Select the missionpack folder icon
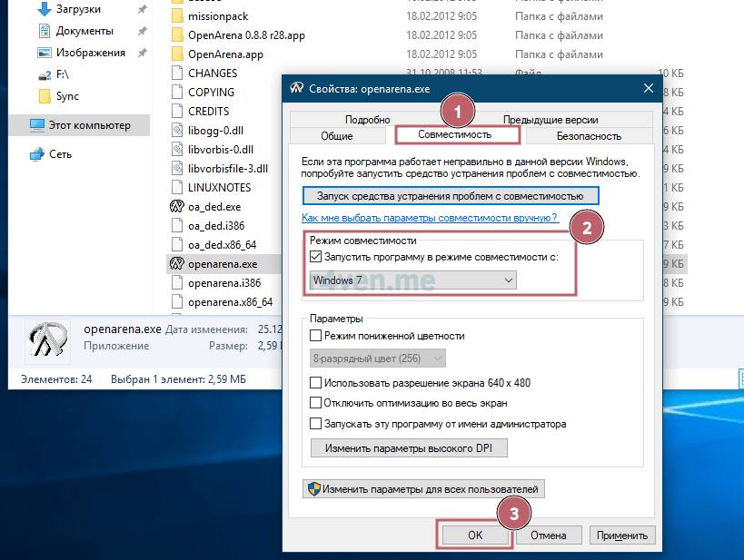 177,16
